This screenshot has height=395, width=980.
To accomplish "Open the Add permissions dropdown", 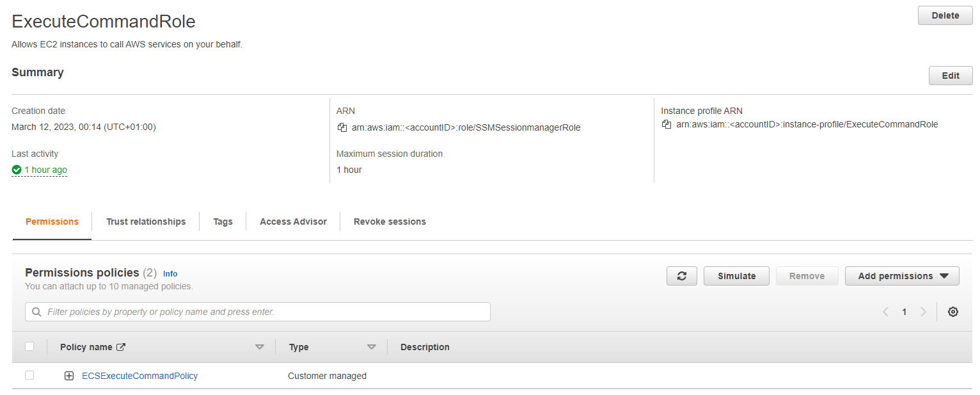I will tap(902, 276).
